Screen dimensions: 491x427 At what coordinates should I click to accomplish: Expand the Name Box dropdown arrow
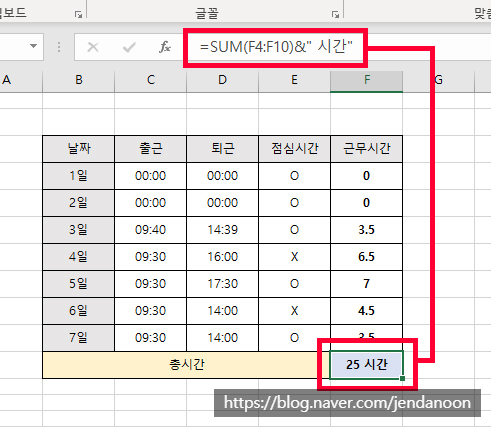click(33, 46)
